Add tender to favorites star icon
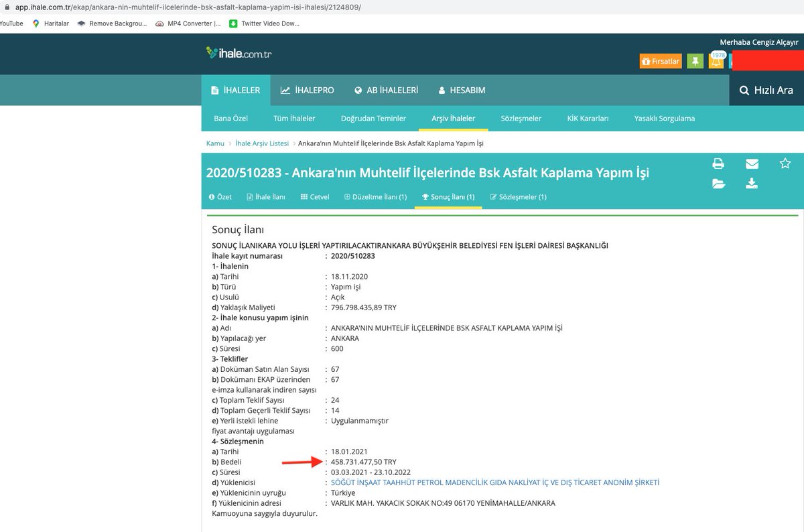The height and width of the screenshot is (532, 804). tap(785, 163)
